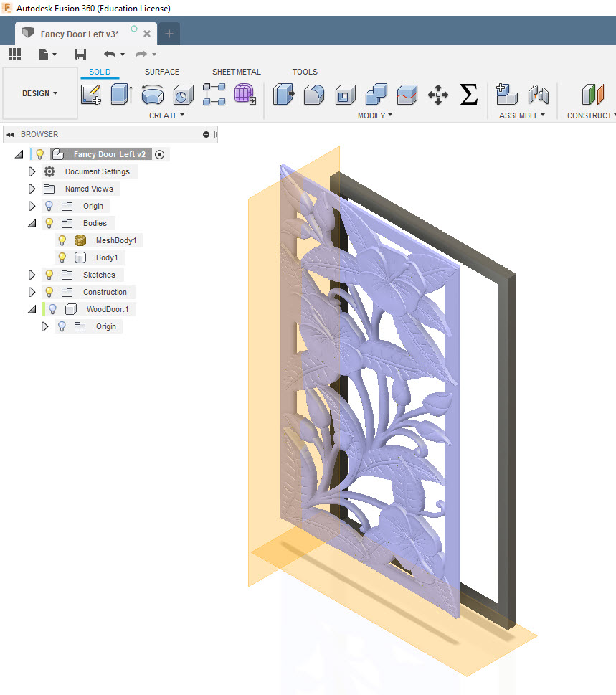Open the Change Parameters sigma icon
This screenshot has height=695, width=616.
pyautogui.click(x=468, y=94)
